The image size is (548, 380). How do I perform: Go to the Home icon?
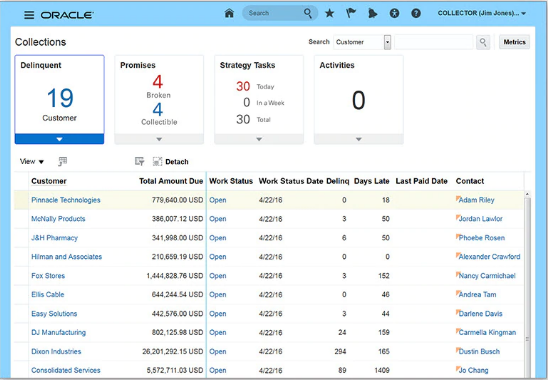tap(229, 13)
